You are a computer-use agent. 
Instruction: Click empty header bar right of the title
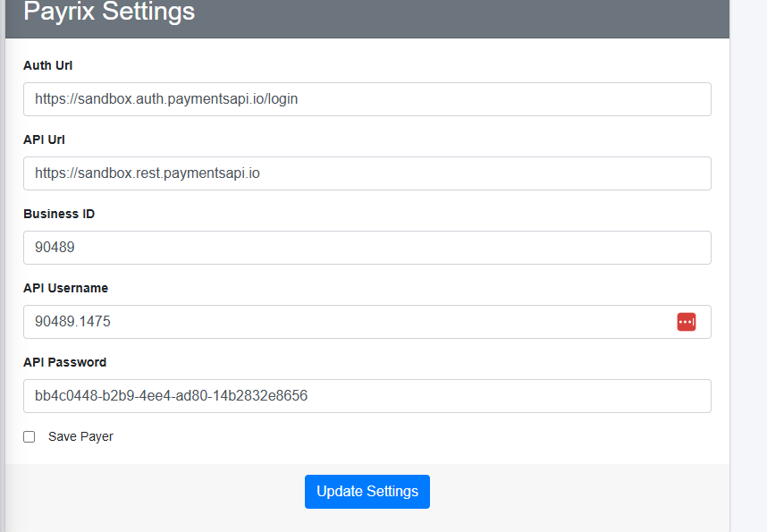point(465,16)
